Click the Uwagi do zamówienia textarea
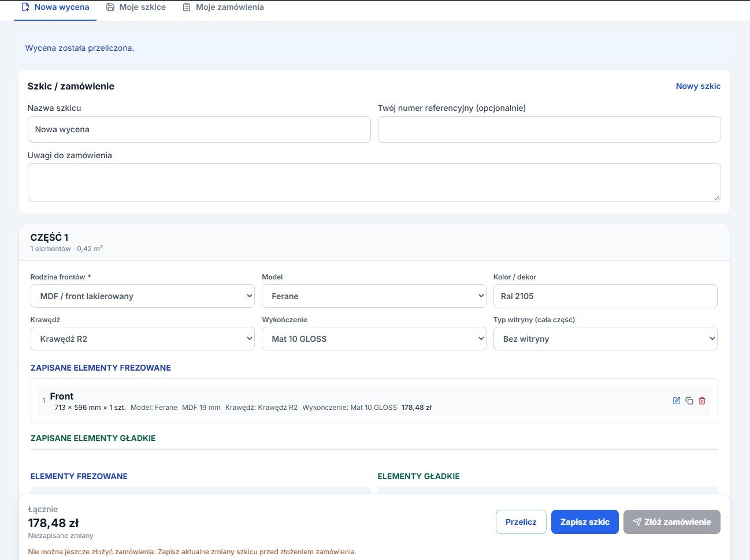This screenshot has width=750, height=560. pos(374,182)
